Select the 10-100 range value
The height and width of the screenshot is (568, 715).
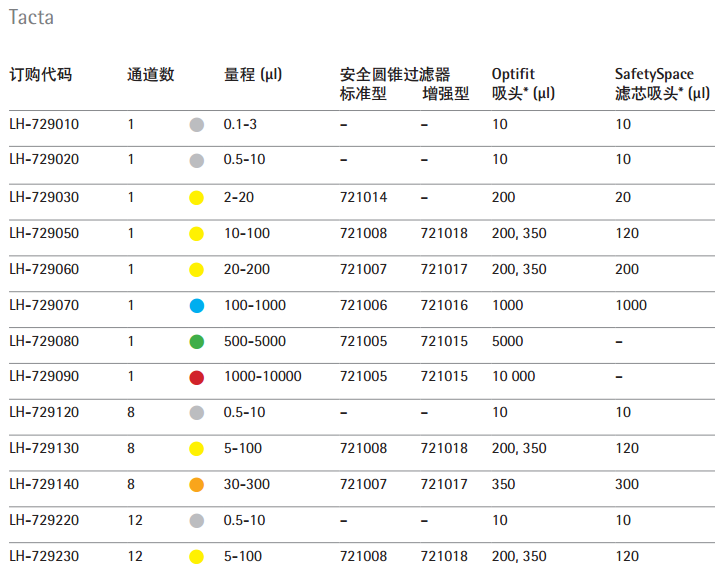point(247,233)
